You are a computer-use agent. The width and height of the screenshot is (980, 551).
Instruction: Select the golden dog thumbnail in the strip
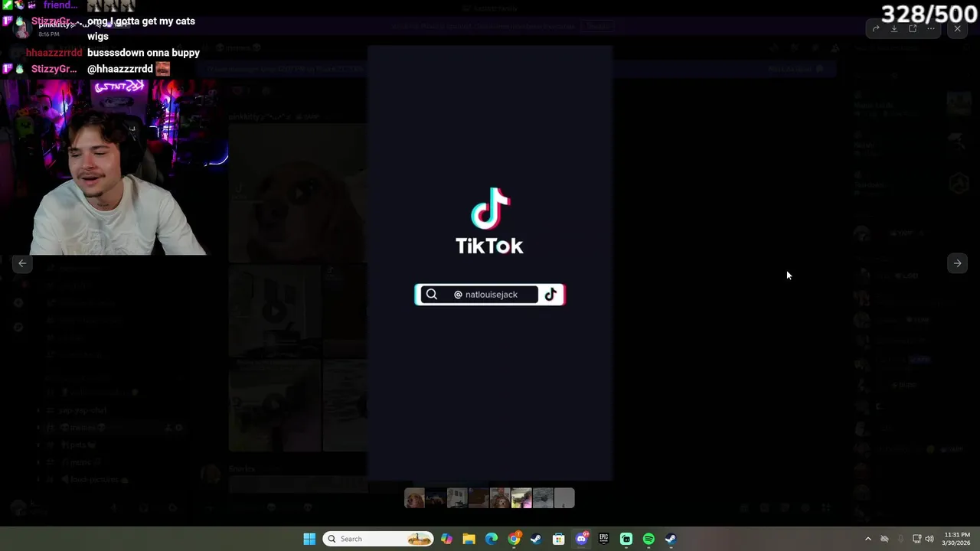[414, 498]
